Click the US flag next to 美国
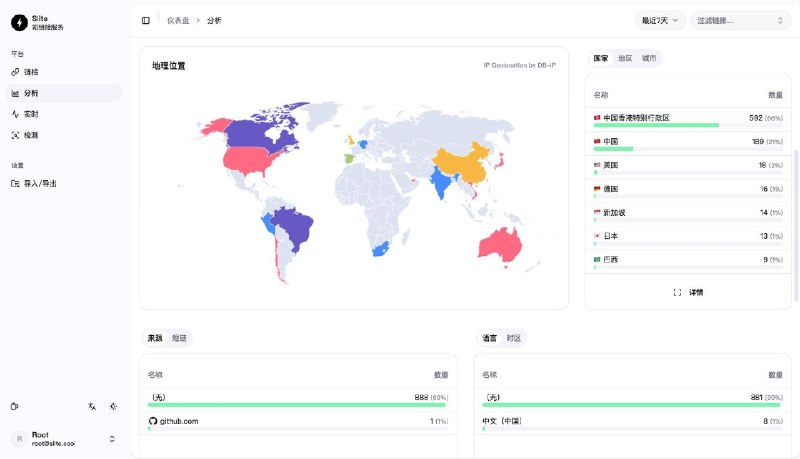800x459 pixels. point(597,165)
